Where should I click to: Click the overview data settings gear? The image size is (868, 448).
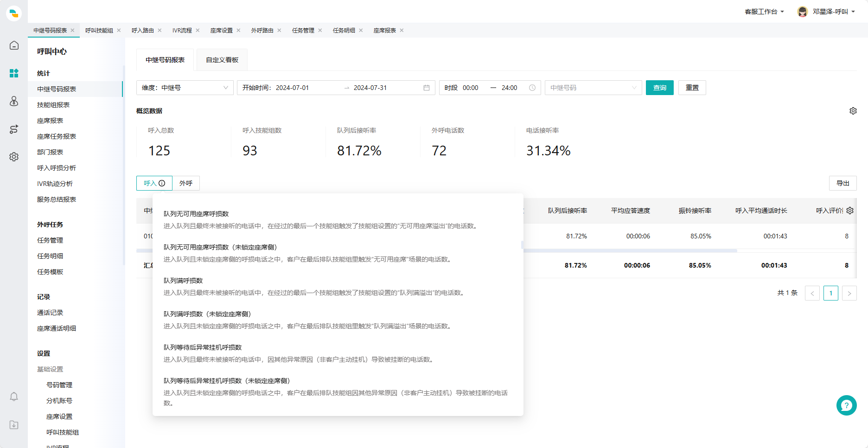(x=853, y=111)
